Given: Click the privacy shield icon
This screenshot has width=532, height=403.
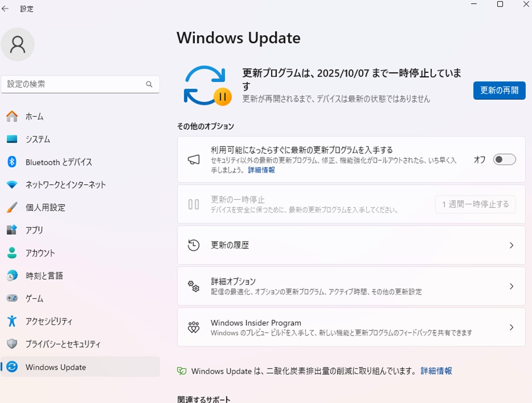Looking at the screenshot, I should tap(12, 344).
